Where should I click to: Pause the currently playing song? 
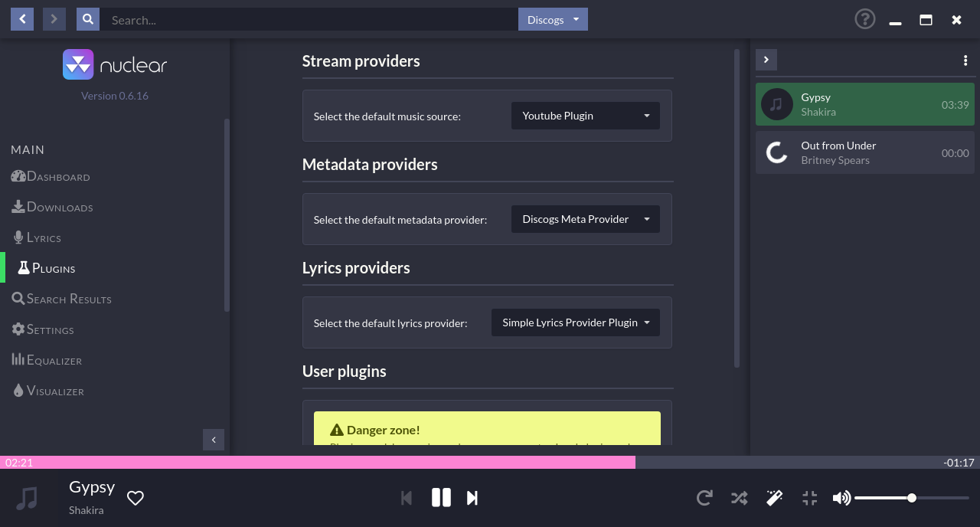coord(441,498)
